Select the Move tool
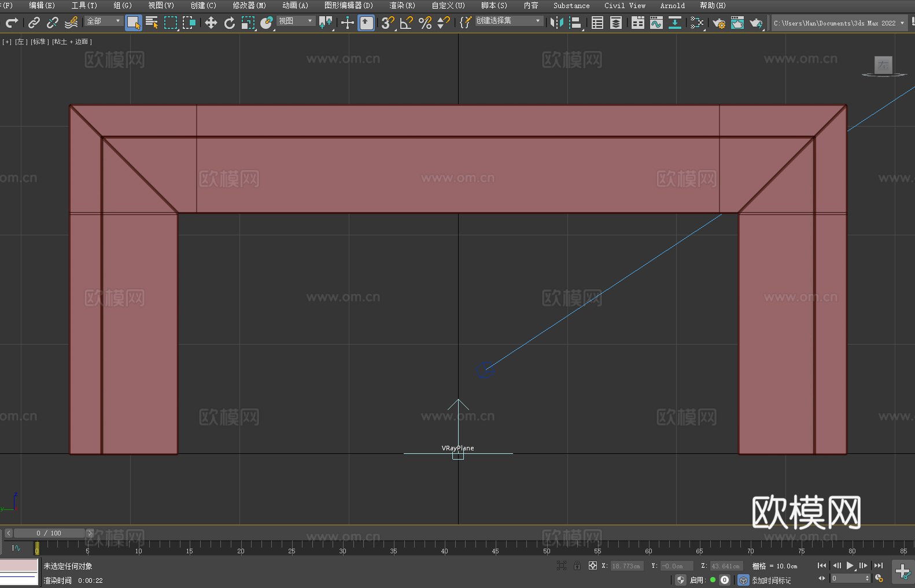Image resolution: width=915 pixels, height=588 pixels. (211, 23)
